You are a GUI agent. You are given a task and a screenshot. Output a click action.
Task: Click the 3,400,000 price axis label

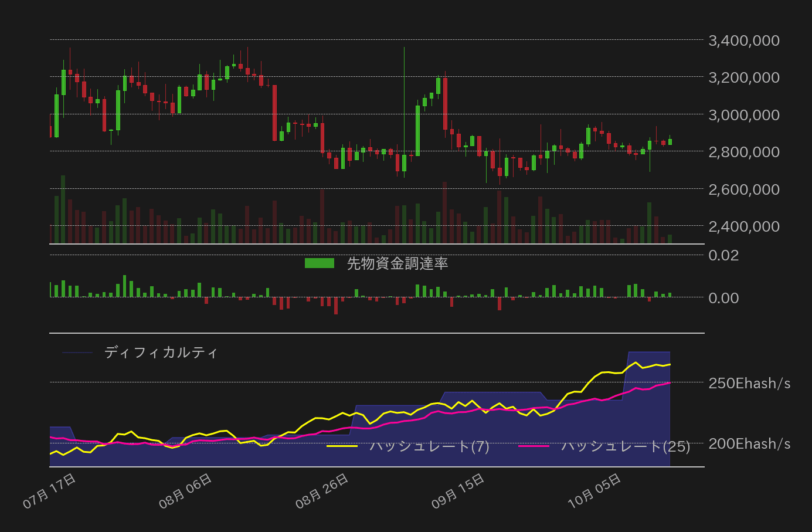click(x=743, y=40)
